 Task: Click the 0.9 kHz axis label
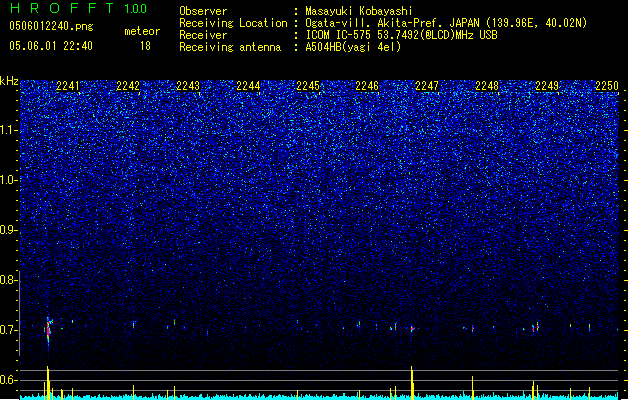(x=8, y=230)
